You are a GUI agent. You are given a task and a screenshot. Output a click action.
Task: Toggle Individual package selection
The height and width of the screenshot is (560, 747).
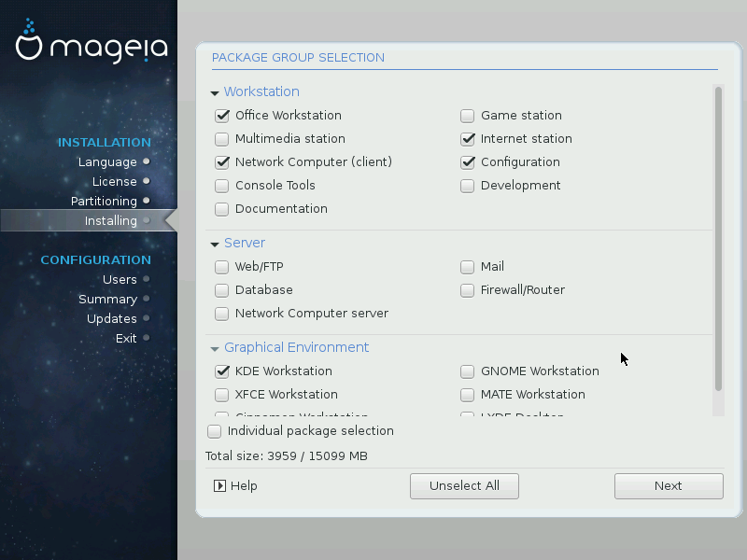click(215, 431)
